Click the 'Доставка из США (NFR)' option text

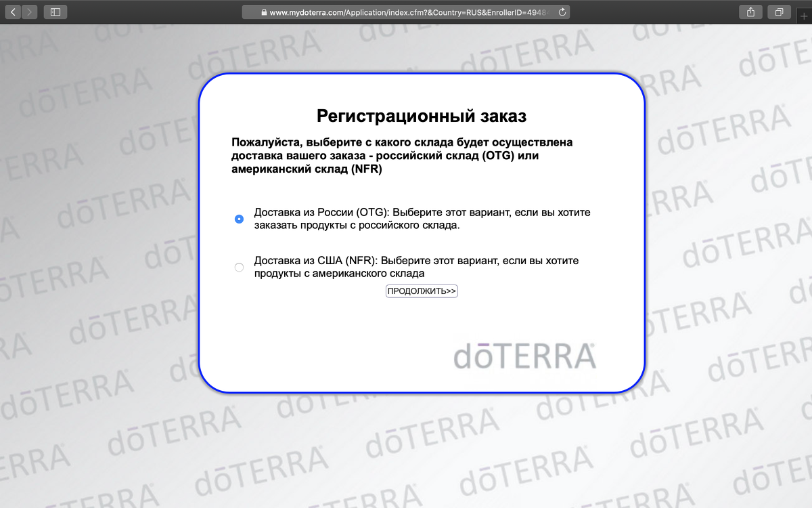(416, 267)
